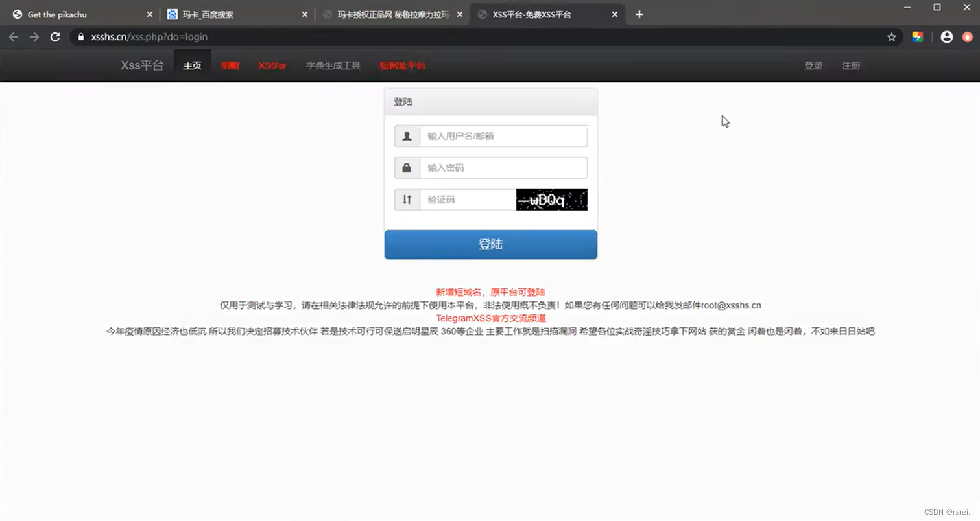The image size is (980, 521).
Task: Open a new tab with the plus icon
Action: coord(639,14)
